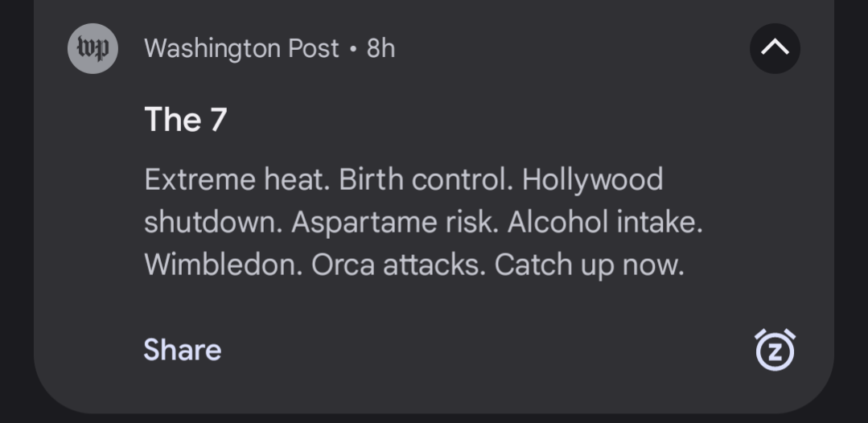Tap the number 7 in the title
This screenshot has width=868, height=423.
(x=219, y=119)
